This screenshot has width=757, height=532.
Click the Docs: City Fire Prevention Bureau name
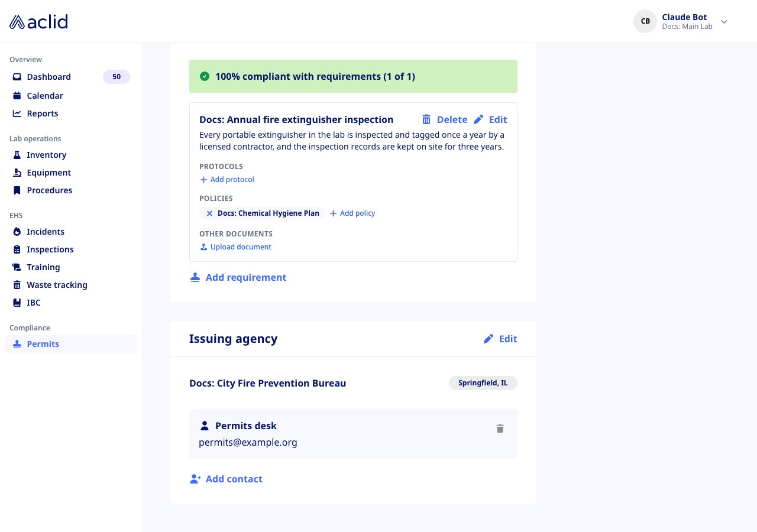[268, 383]
